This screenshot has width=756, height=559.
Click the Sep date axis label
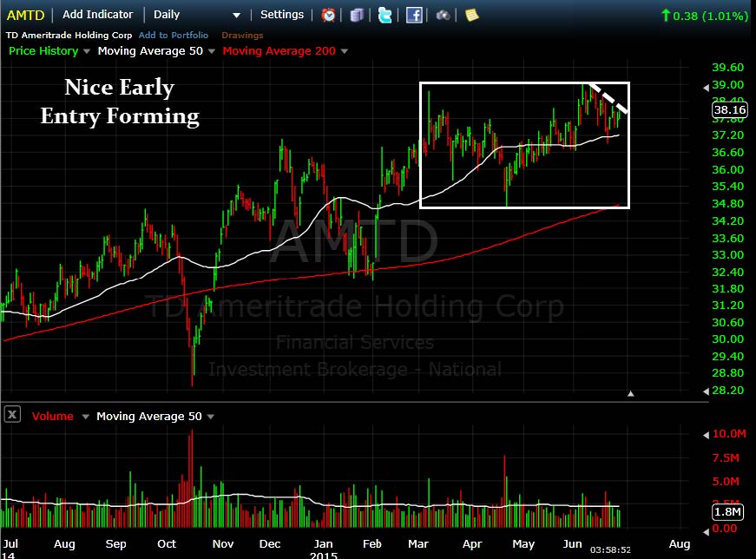click(115, 544)
